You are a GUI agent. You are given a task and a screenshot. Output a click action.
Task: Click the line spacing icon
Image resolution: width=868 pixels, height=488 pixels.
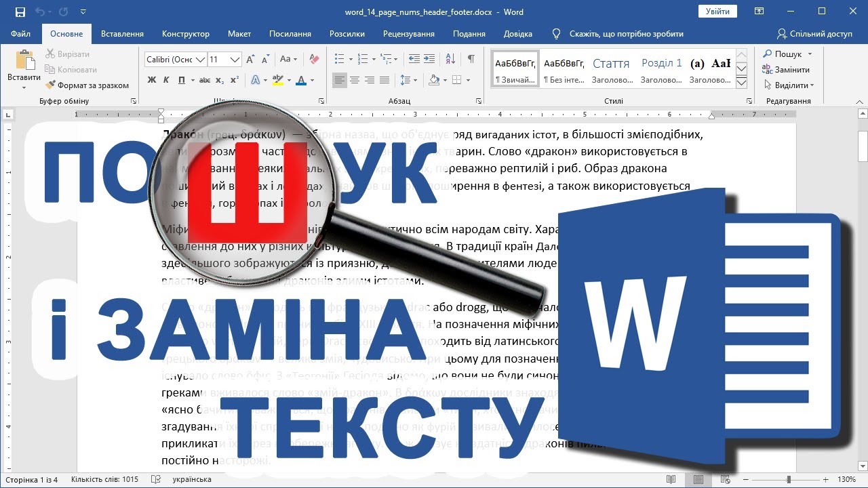tap(406, 80)
